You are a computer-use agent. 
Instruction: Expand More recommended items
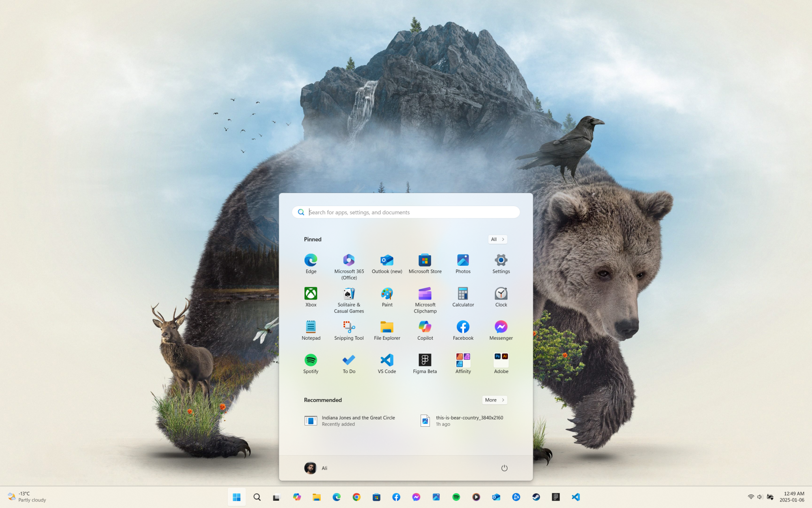coord(494,400)
